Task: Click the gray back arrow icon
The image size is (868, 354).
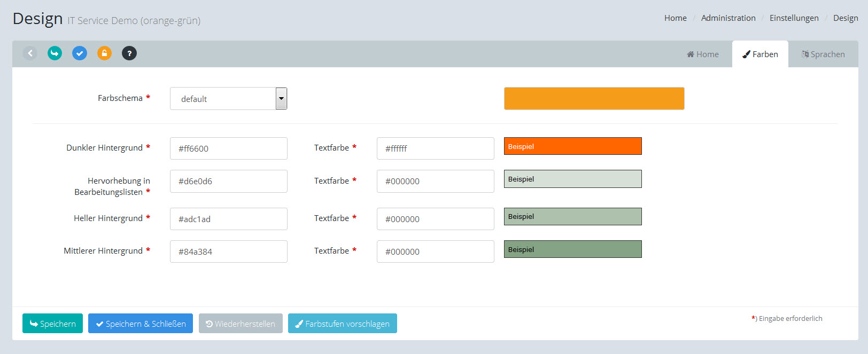Action: pos(30,53)
